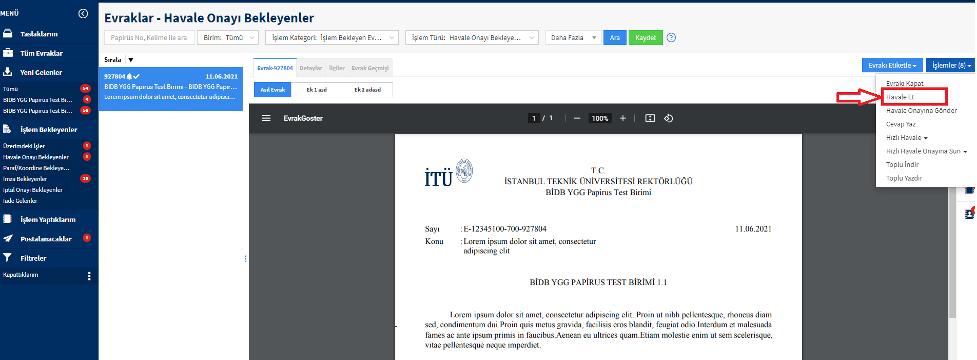Open Filtreler section

(x=33, y=258)
